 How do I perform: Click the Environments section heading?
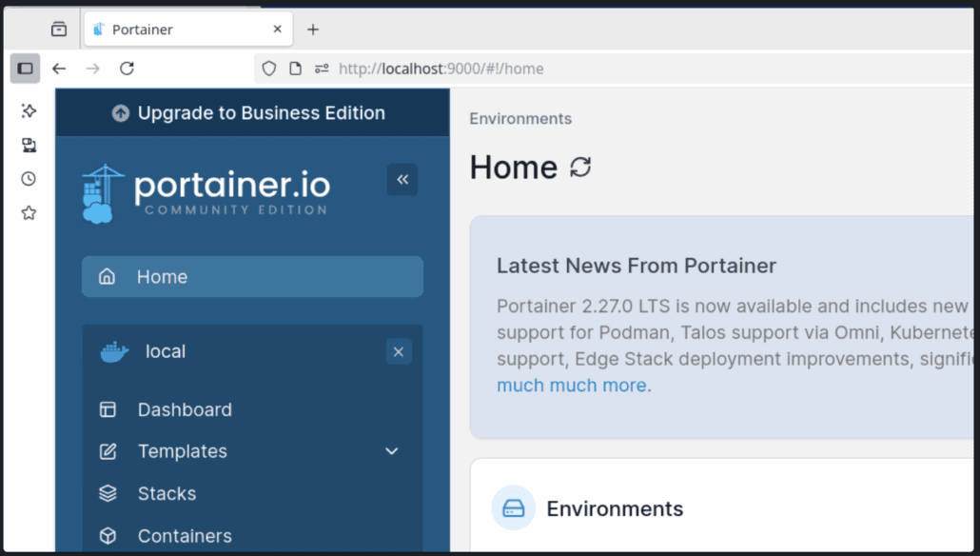tap(615, 509)
